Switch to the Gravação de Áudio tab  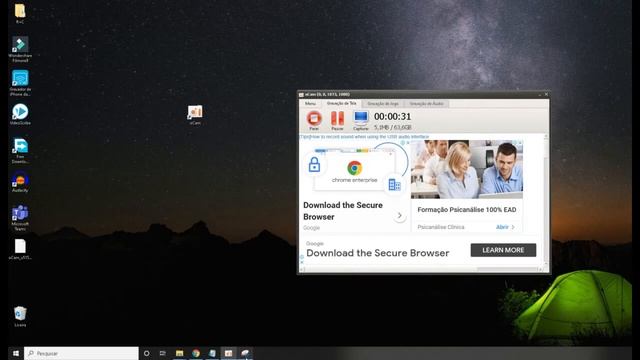point(427,104)
